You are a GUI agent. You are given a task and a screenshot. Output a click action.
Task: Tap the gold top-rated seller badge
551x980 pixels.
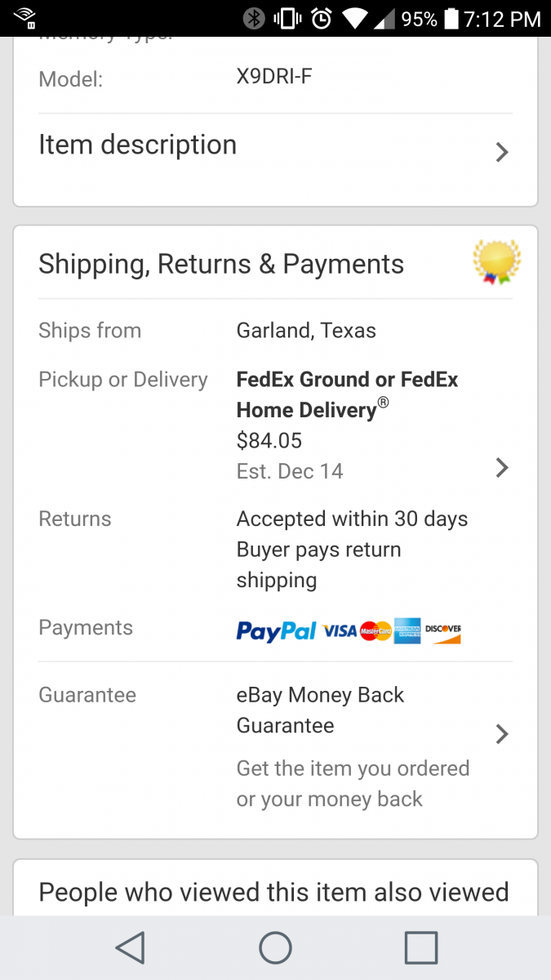496,263
